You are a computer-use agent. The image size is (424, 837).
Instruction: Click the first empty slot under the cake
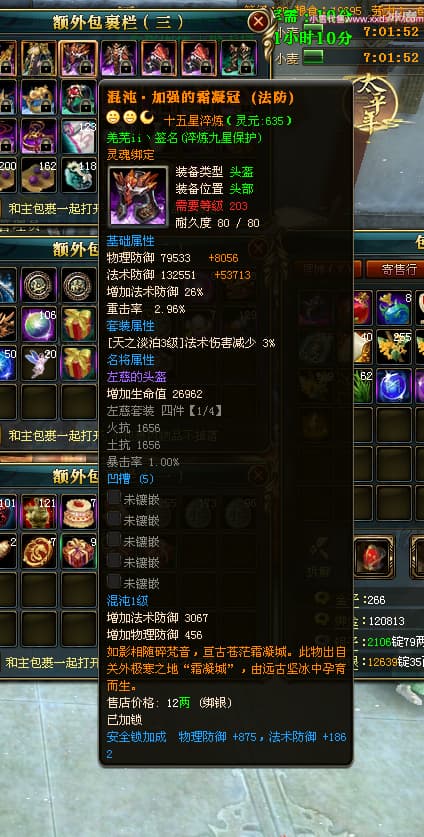(x=78, y=589)
